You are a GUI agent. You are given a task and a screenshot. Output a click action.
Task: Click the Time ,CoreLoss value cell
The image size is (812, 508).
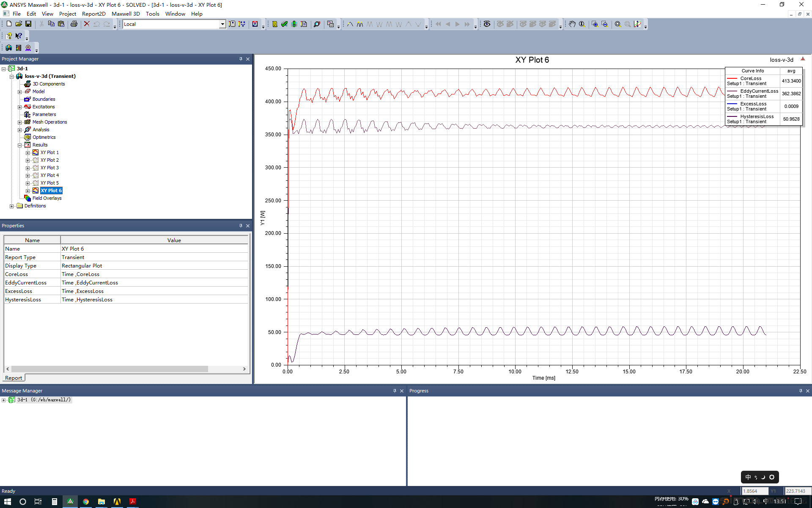tap(154, 274)
